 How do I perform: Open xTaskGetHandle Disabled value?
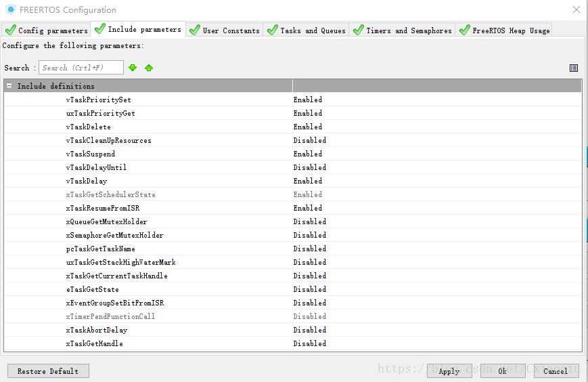(437, 343)
